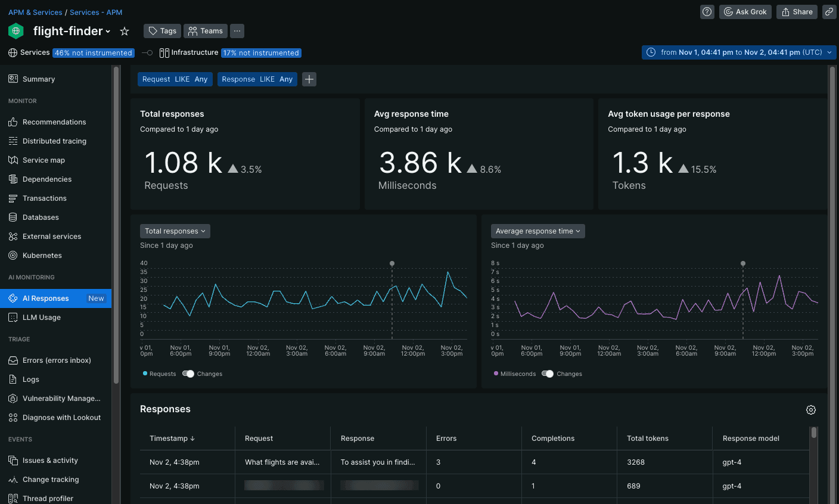Click the help question-mark icon
The height and width of the screenshot is (504, 839).
pos(707,11)
